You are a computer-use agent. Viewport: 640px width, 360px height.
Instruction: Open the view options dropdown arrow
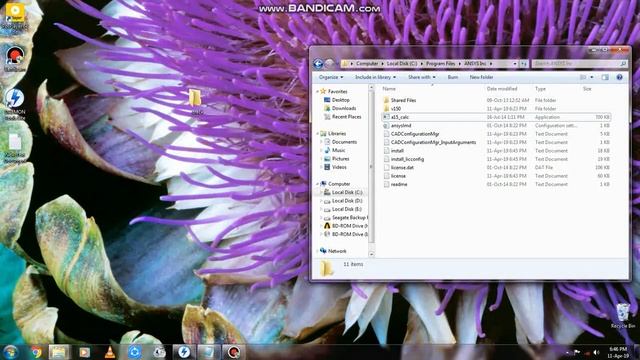tap(592, 77)
